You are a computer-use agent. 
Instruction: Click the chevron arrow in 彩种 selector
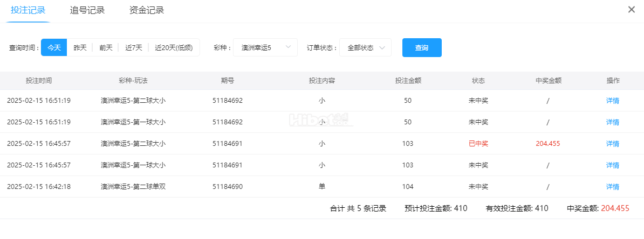coord(289,47)
